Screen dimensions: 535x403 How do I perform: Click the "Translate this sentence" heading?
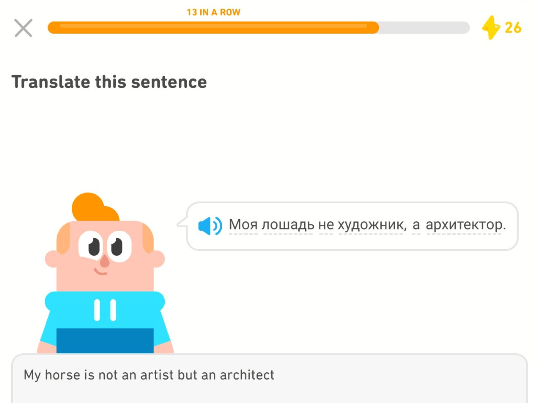point(109,82)
